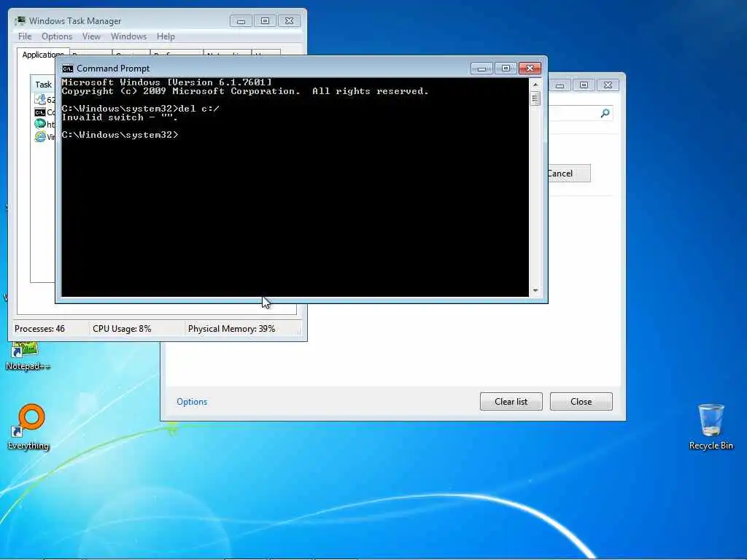Click the 'del c:/' command line text

tap(198, 109)
